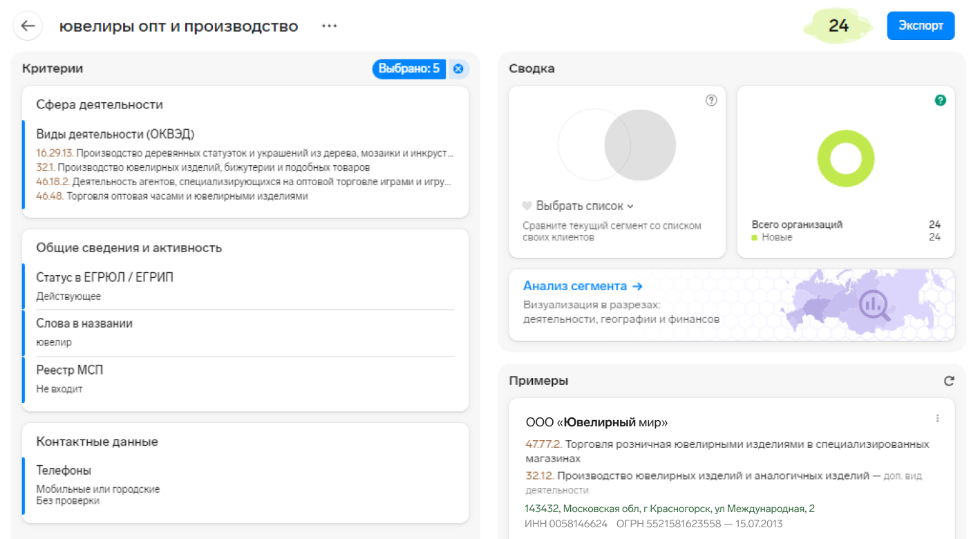Click the 47.77.2 activity code in example

pyautogui.click(x=543, y=444)
